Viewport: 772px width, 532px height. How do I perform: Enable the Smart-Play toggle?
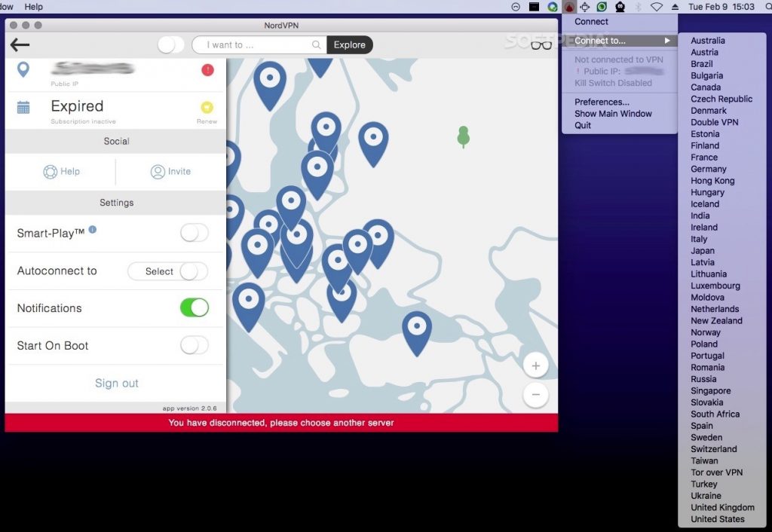pos(194,234)
